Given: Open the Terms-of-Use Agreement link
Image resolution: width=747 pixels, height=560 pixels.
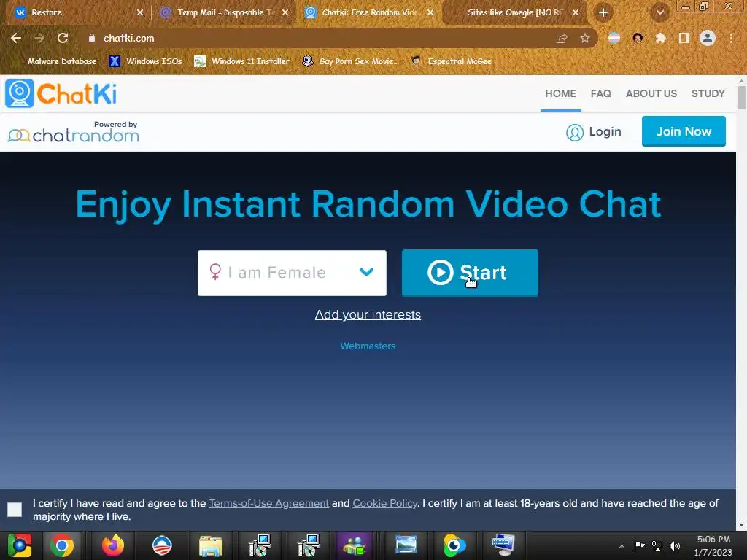Looking at the screenshot, I should point(268,503).
